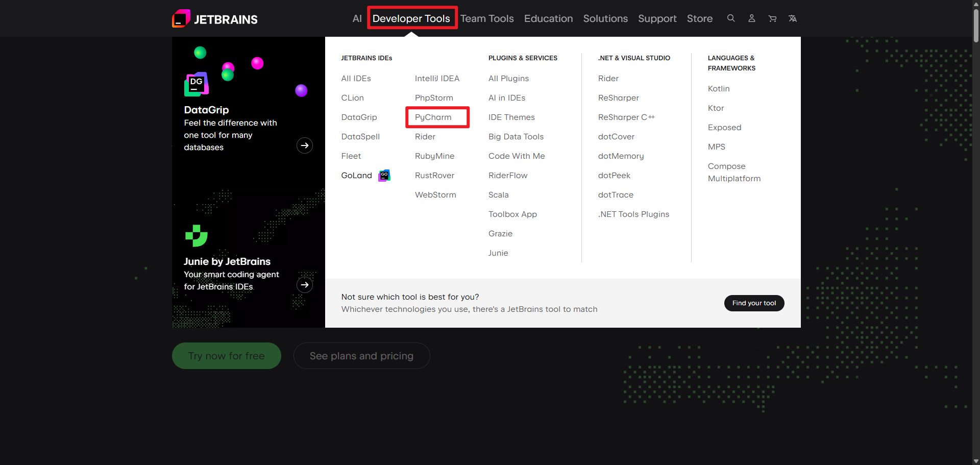Open the Rider link under JetBrains IDEs
Image resolution: width=980 pixels, height=465 pixels.
coord(425,137)
